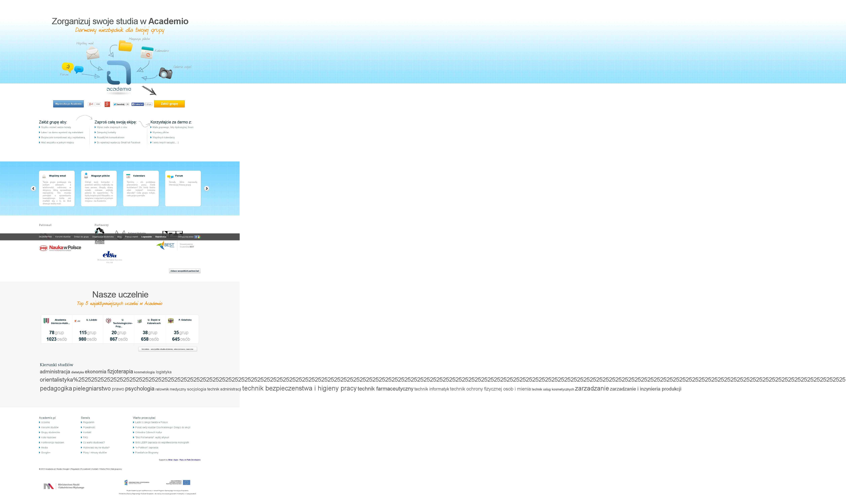
Task: Click the yellow folder file storage icon
Action: [125, 46]
